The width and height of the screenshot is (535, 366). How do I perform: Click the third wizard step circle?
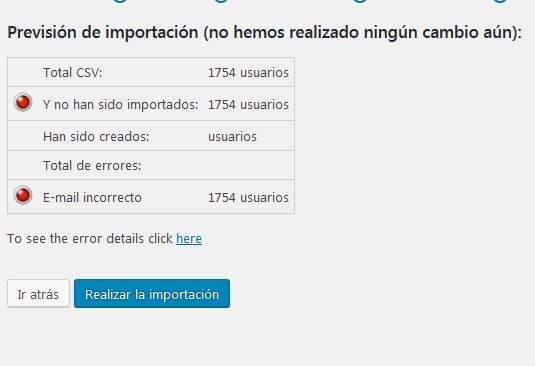[360, 1]
